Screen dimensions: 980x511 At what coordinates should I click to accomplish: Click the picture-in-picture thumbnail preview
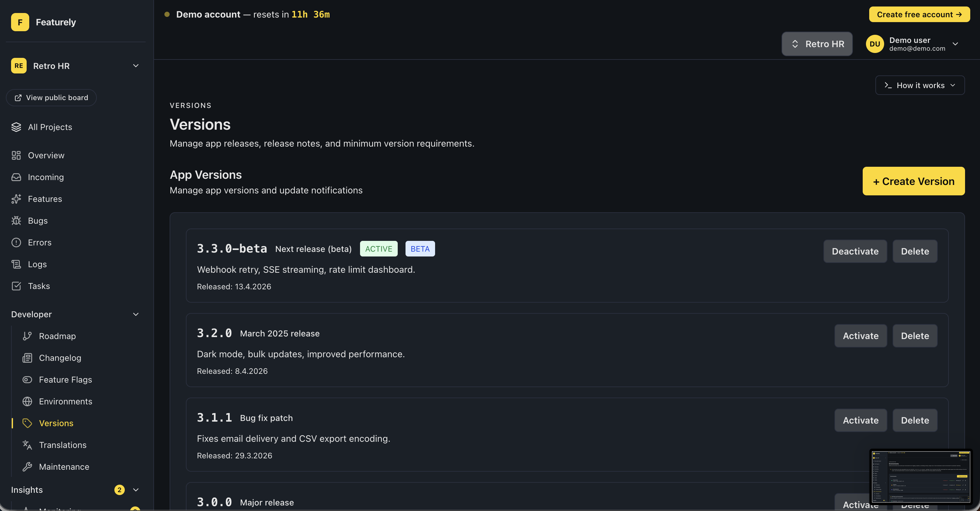click(920, 476)
